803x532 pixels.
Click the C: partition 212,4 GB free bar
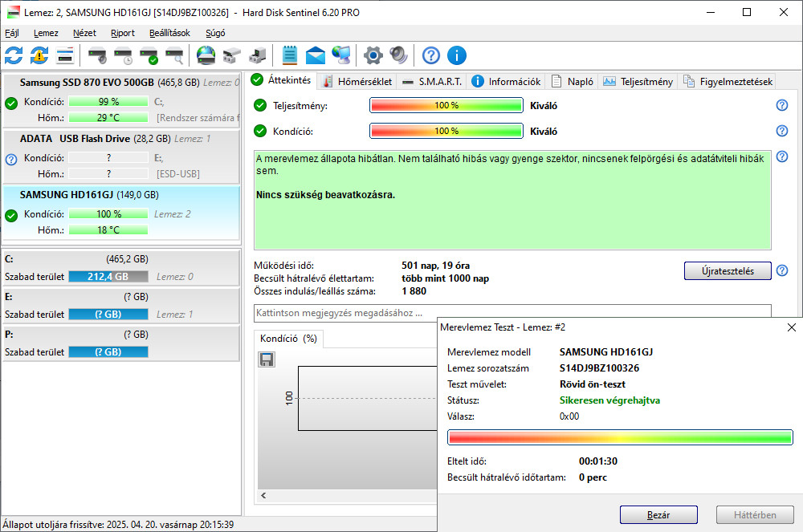point(108,277)
